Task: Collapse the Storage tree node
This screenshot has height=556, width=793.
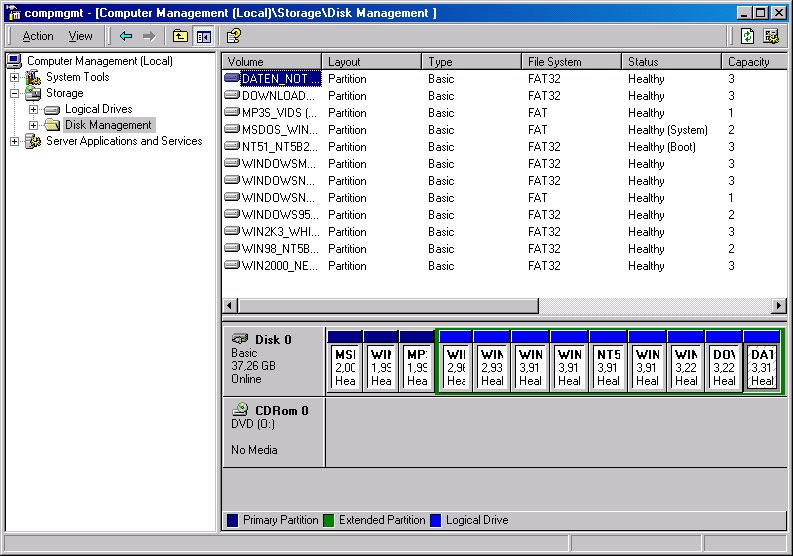Action: pyautogui.click(x=15, y=93)
